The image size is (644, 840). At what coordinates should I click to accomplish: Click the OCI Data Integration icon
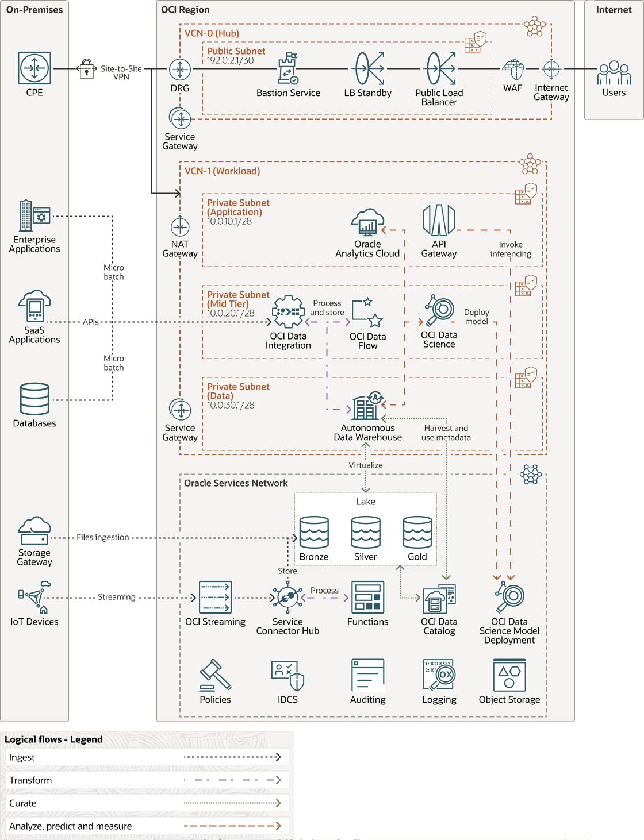[288, 312]
